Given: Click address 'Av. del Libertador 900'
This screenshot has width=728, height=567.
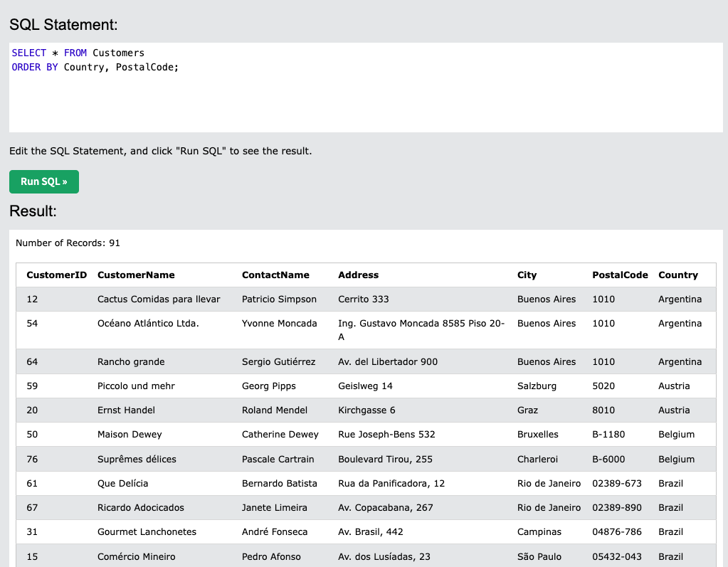Looking at the screenshot, I should tap(388, 362).
